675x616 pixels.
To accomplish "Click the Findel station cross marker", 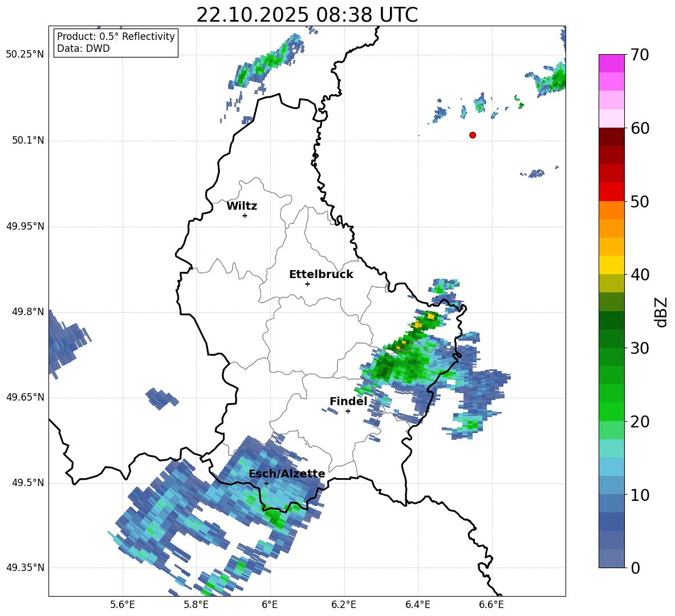I will point(348,411).
